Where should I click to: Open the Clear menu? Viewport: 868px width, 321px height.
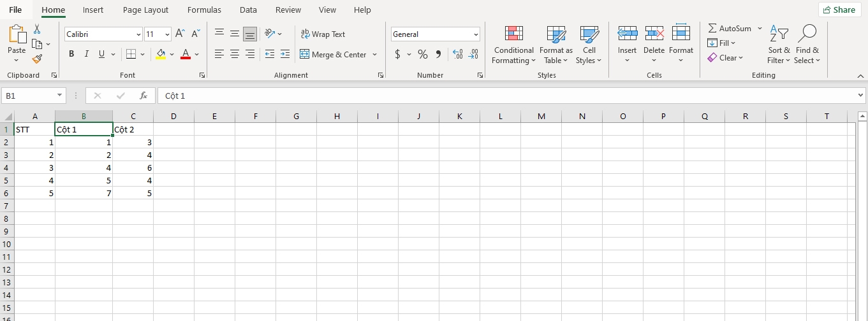(725, 58)
